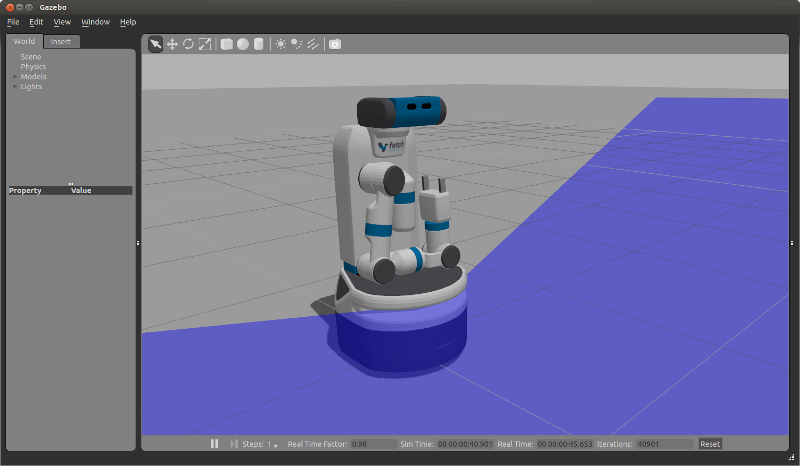Activate the scale mode tool

(x=205, y=44)
